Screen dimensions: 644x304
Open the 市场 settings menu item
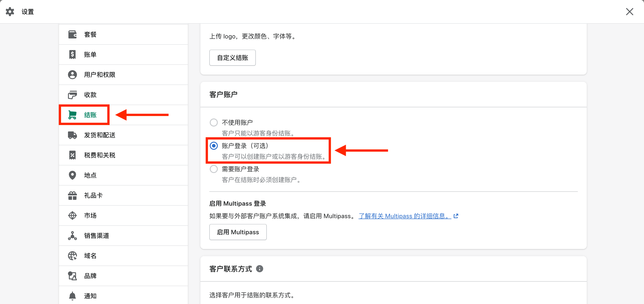(90, 215)
